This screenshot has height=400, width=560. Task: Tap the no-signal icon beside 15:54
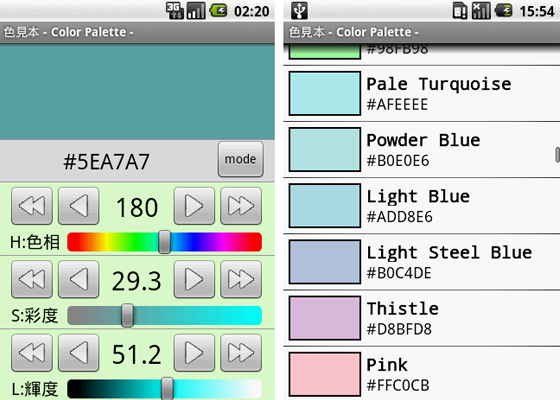481,11
